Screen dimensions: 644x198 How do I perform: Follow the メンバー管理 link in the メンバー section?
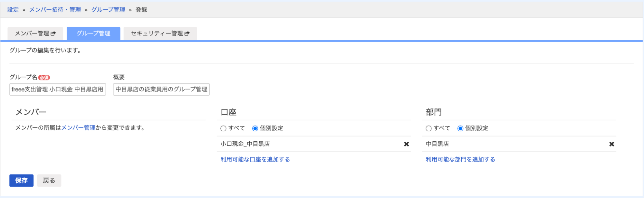(x=78, y=128)
